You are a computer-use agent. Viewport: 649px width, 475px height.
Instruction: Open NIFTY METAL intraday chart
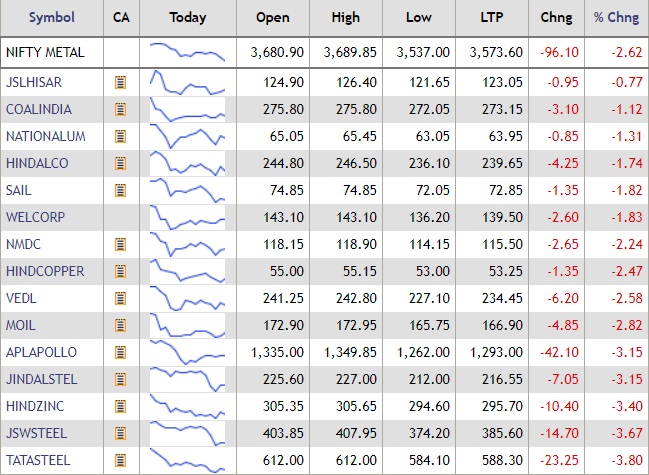pyautogui.click(x=187, y=52)
